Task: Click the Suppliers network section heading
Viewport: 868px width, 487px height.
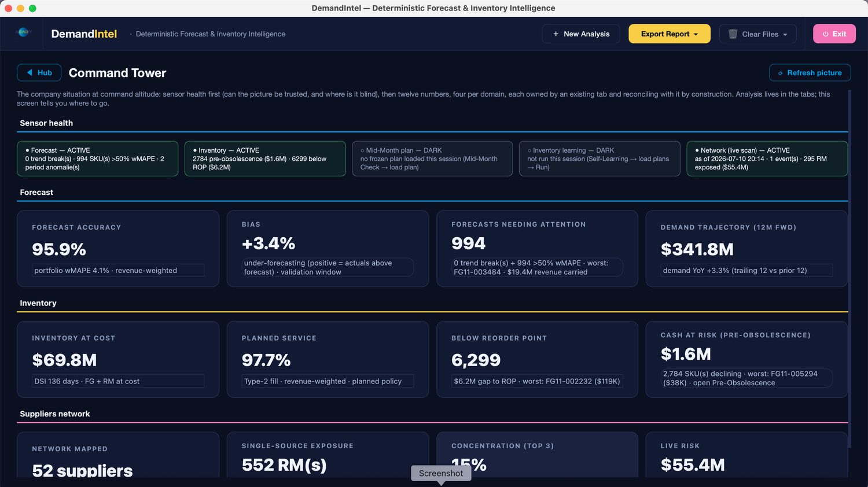Action: coord(55,414)
